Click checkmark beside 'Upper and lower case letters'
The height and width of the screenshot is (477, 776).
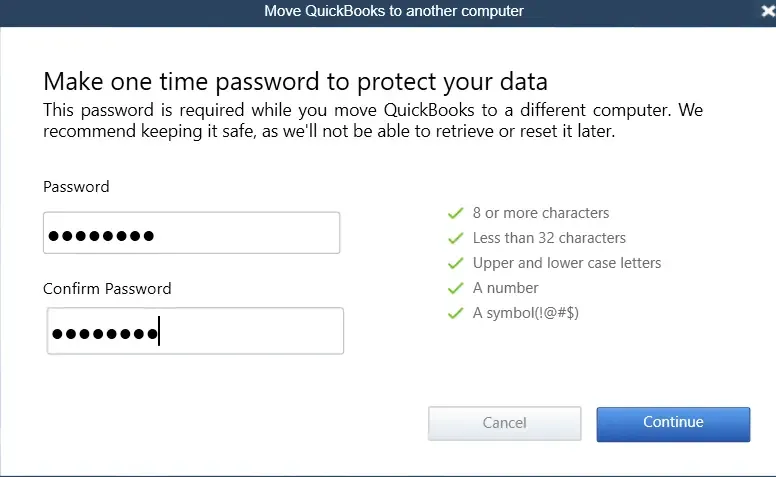pos(455,263)
